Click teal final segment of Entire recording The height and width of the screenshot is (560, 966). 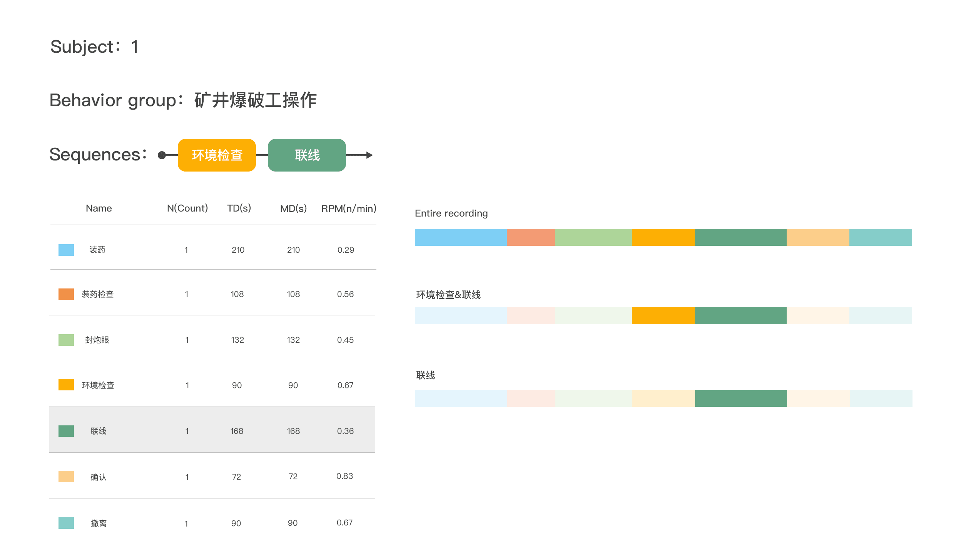[x=881, y=237]
